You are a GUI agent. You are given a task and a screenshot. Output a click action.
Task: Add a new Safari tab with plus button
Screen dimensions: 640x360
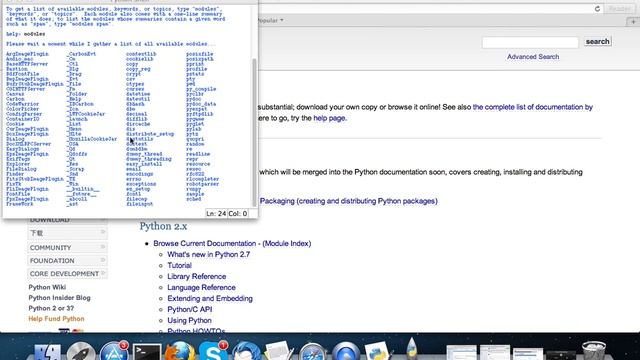(633, 22)
